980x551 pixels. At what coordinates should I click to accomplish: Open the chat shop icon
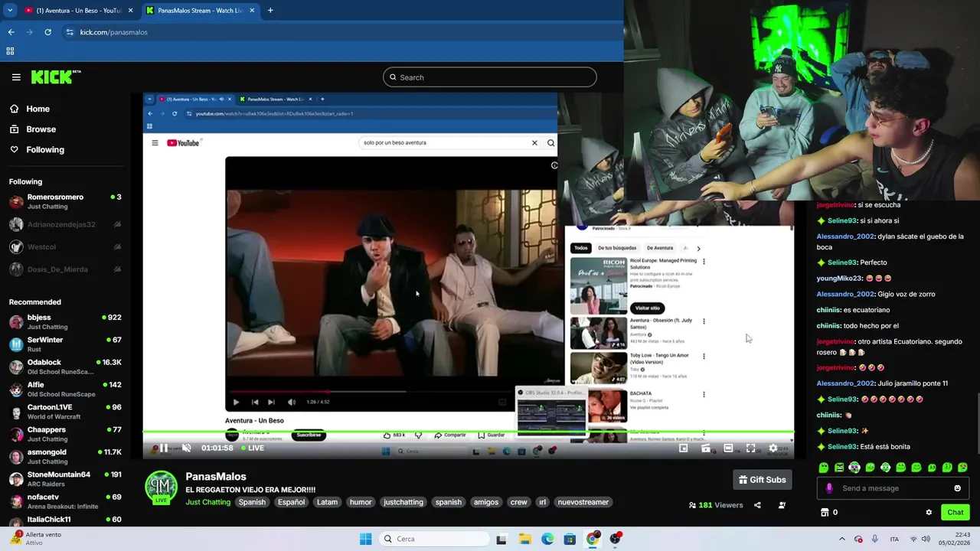[x=825, y=513]
